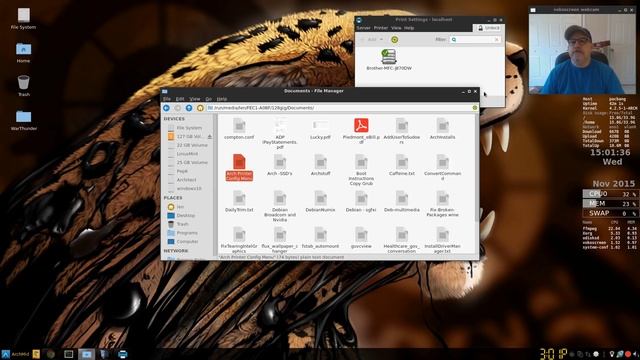Open the Server menu in Print Settings
Image resolution: width=640 pixels, height=360 pixels.
point(363,28)
